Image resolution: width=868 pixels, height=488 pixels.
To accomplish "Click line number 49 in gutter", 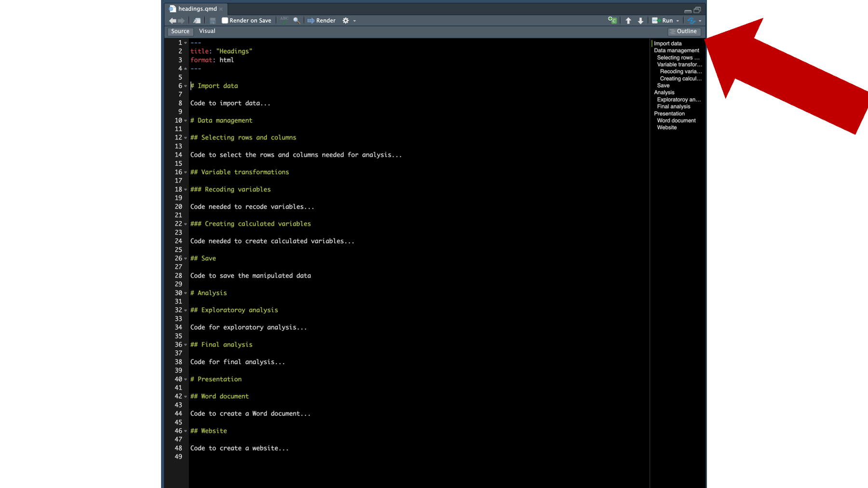I will pyautogui.click(x=178, y=457).
